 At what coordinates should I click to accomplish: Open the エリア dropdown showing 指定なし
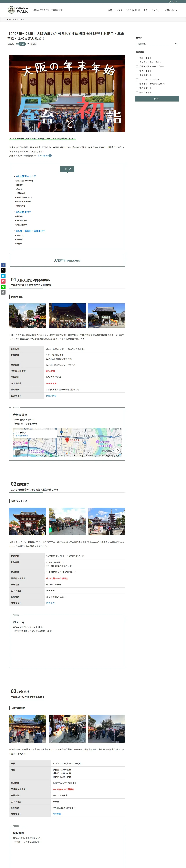coord(157,44)
